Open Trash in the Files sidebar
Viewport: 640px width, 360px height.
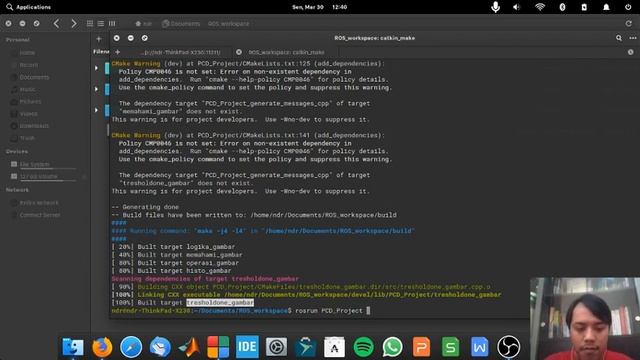[27, 138]
